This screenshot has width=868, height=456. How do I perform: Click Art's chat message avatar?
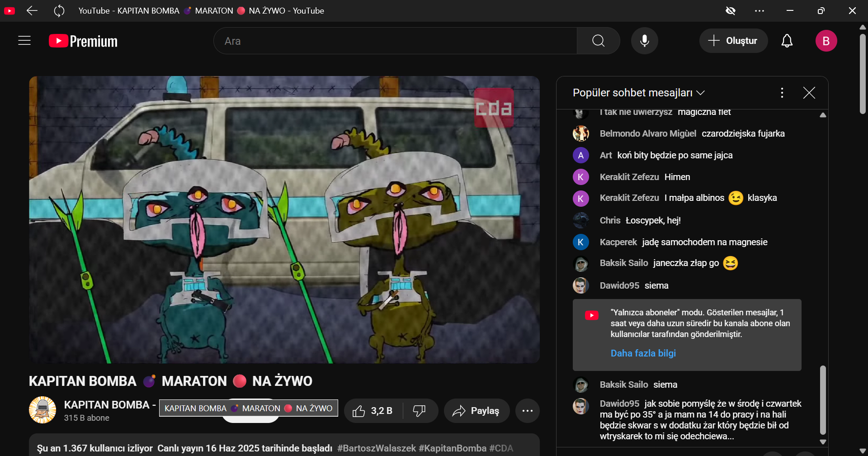pyautogui.click(x=580, y=155)
